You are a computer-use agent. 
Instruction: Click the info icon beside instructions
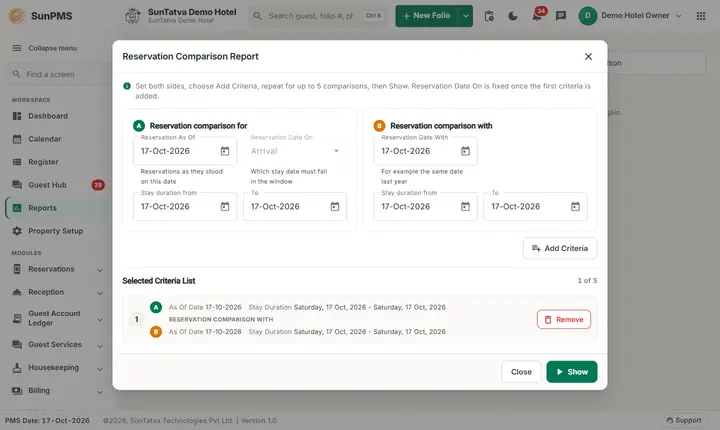point(127,86)
